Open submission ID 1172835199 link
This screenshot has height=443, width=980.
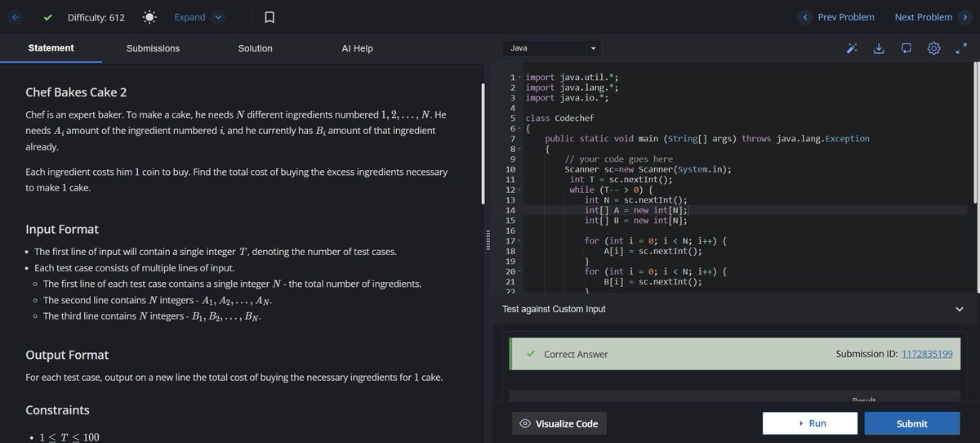point(927,354)
